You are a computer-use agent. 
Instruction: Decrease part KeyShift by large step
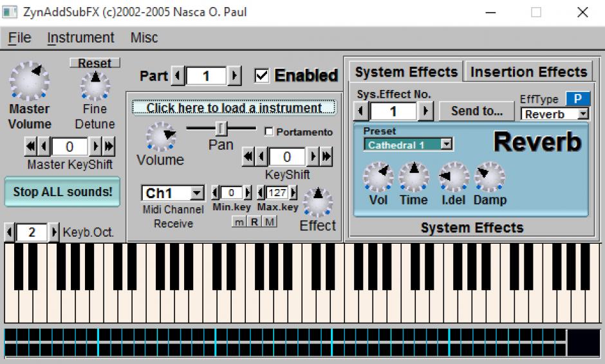tap(248, 156)
